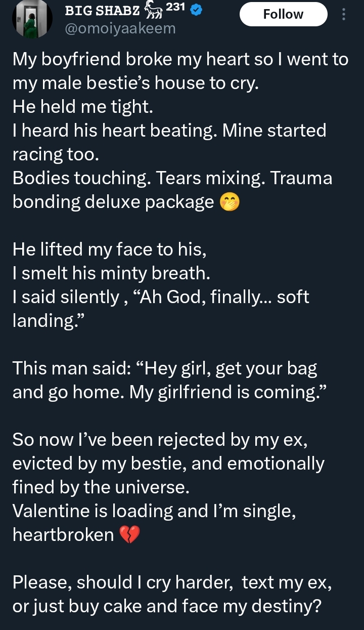Image resolution: width=364 pixels, height=630 pixels.
Task: Tap the 231 badge next to the name
Action: pos(176,7)
